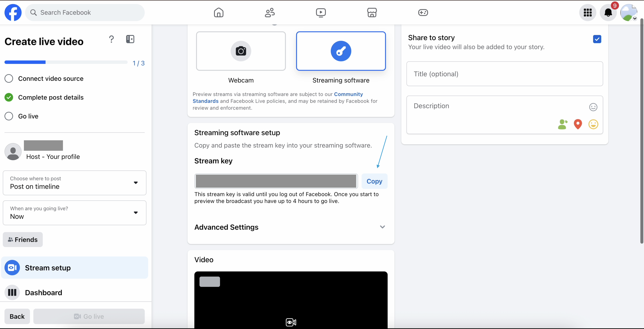The height and width of the screenshot is (329, 644).
Task: Choose the Webcam video source
Action: coord(241,51)
